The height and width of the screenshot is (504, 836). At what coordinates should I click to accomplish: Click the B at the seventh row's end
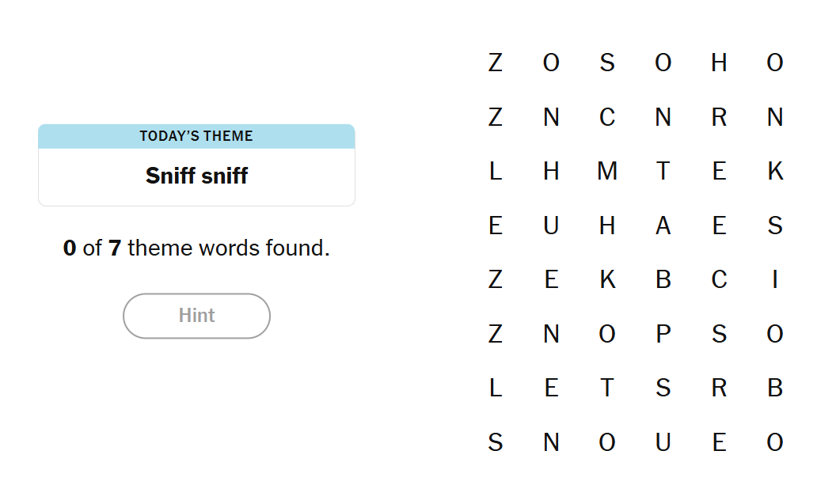pyautogui.click(x=775, y=388)
